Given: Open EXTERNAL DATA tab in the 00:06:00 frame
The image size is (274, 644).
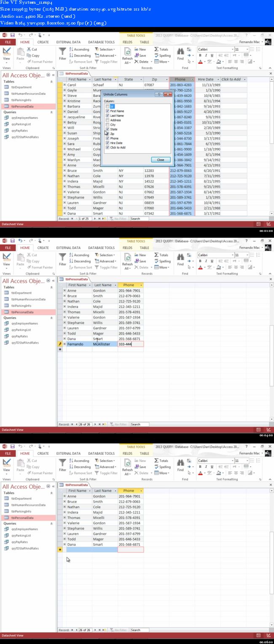Looking at the screenshot, I should 68,453.
